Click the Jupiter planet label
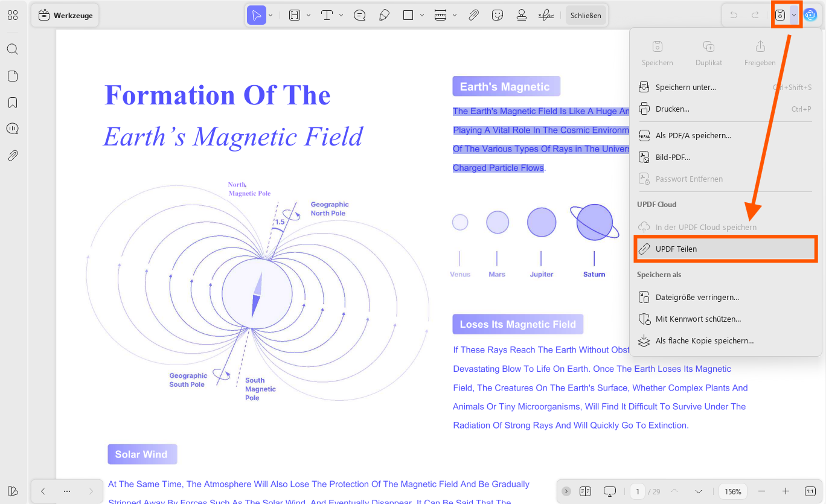This screenshot has height=504, width=826. (542, 274)
